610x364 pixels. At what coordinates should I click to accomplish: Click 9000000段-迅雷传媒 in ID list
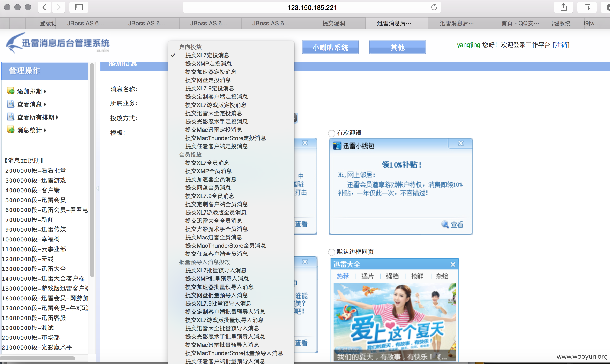tap(36, 230)
